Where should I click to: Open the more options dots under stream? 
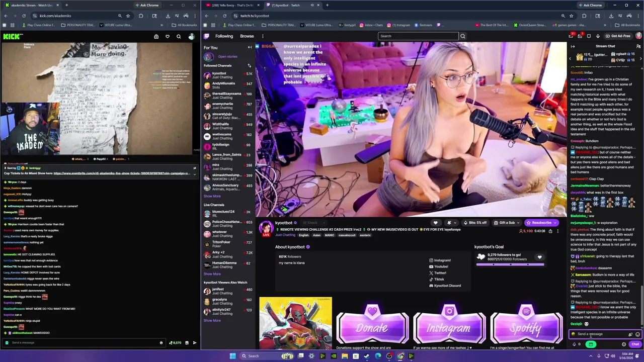(x=557, y=231)
